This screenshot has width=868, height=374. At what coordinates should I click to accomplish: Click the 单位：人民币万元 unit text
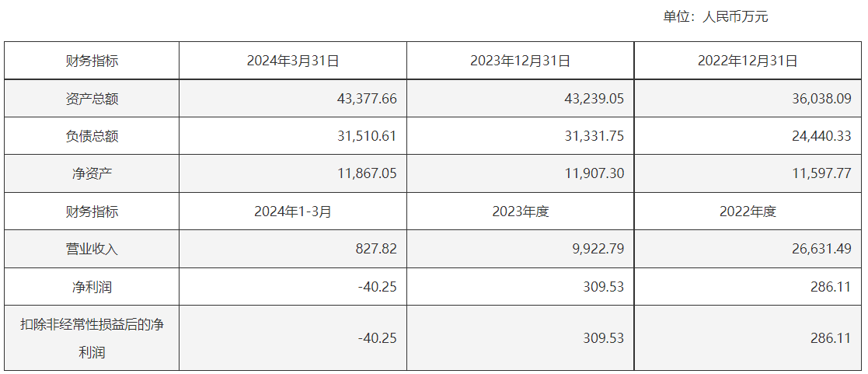[x=715, y=16]
